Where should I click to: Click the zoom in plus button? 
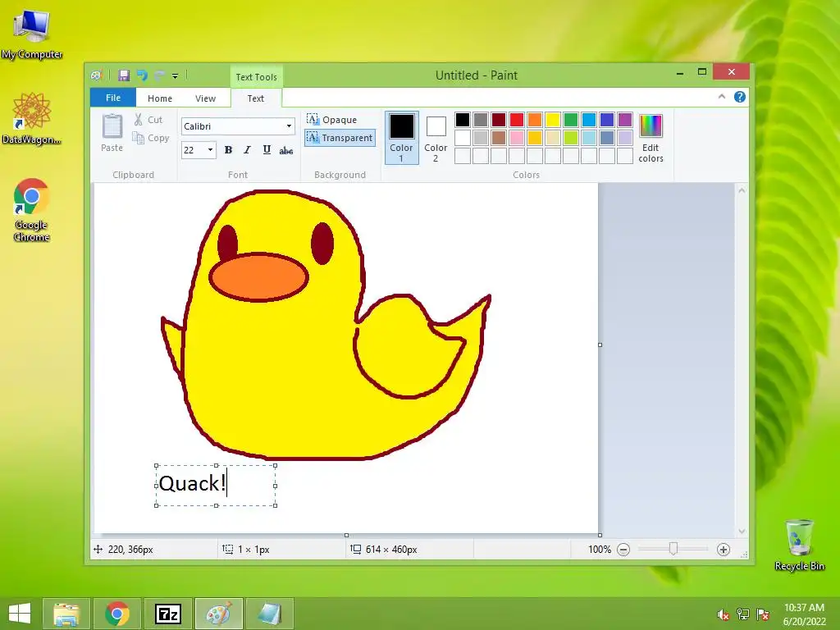[724, 550]
